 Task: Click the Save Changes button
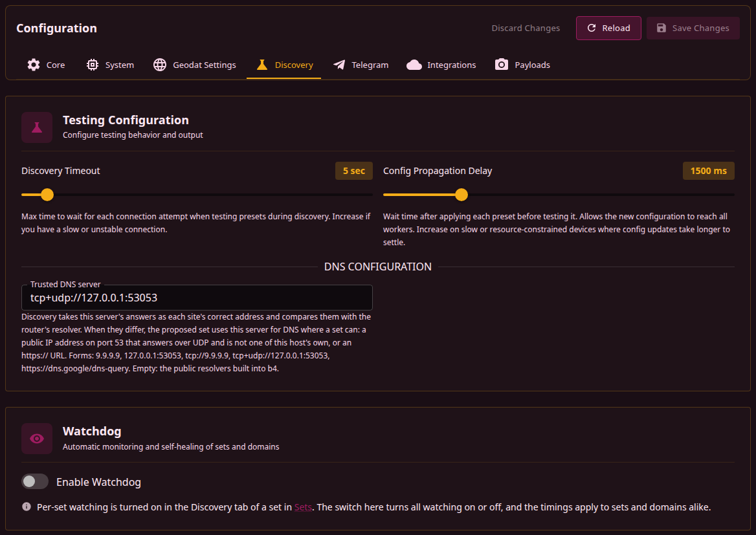coord(693,28)
